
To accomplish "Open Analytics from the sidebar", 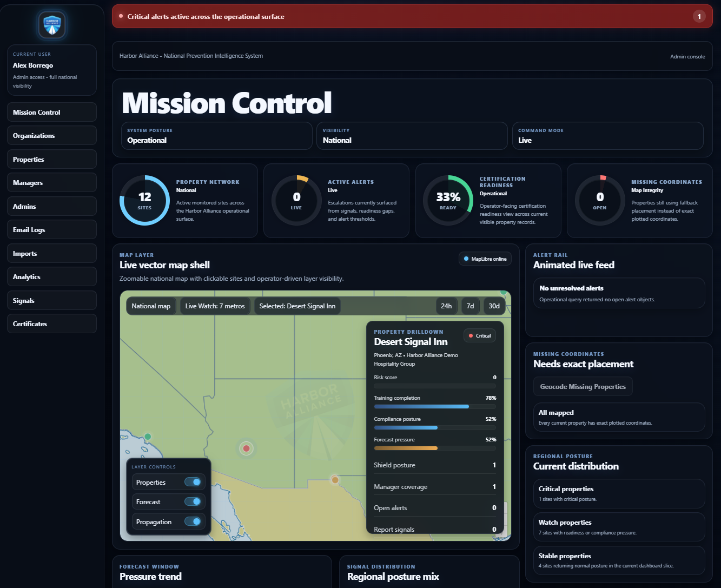I will [51, 276].
